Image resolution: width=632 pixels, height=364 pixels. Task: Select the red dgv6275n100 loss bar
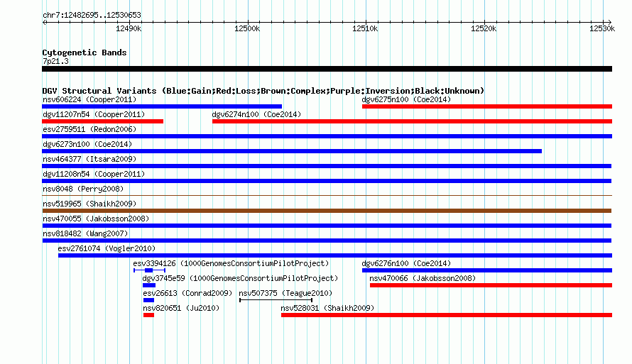487,106
